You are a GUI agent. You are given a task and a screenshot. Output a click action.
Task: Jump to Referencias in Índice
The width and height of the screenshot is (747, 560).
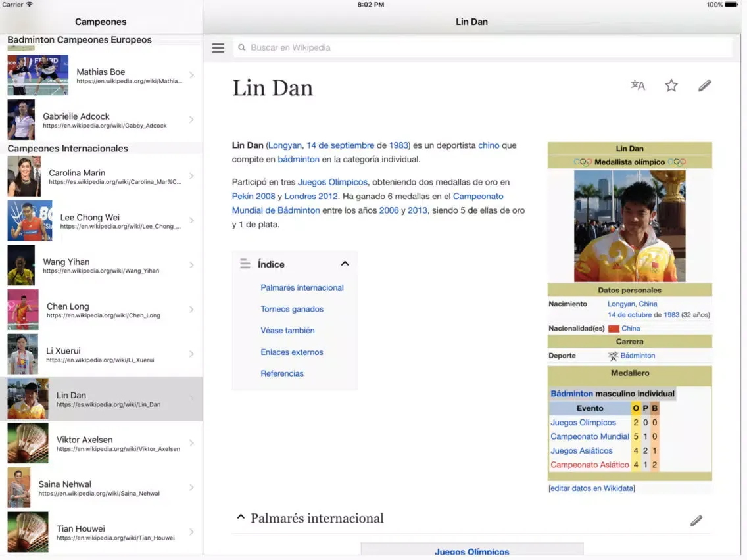pos(282,374)
